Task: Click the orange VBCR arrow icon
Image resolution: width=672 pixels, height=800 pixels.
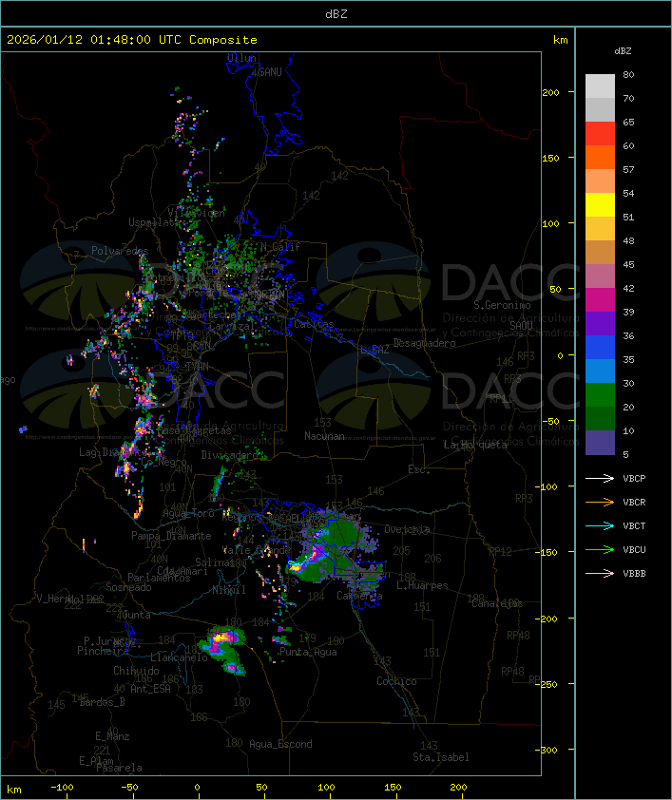Action: coord(600,502)
